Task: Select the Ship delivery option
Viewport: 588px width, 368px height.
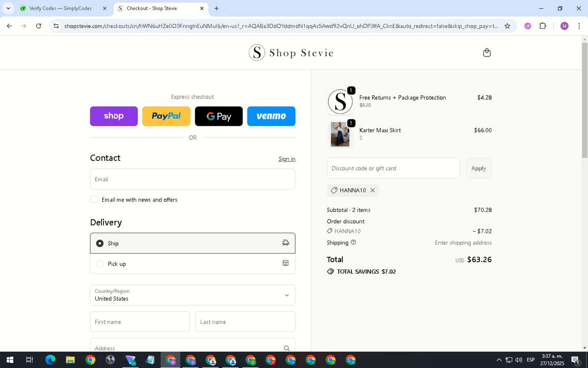Action: (x=192, y=243)
